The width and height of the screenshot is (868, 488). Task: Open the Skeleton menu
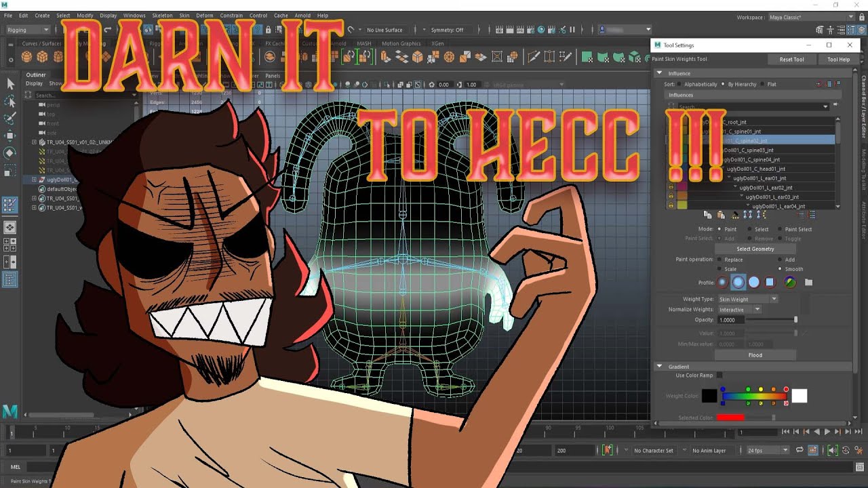[162, 16]
